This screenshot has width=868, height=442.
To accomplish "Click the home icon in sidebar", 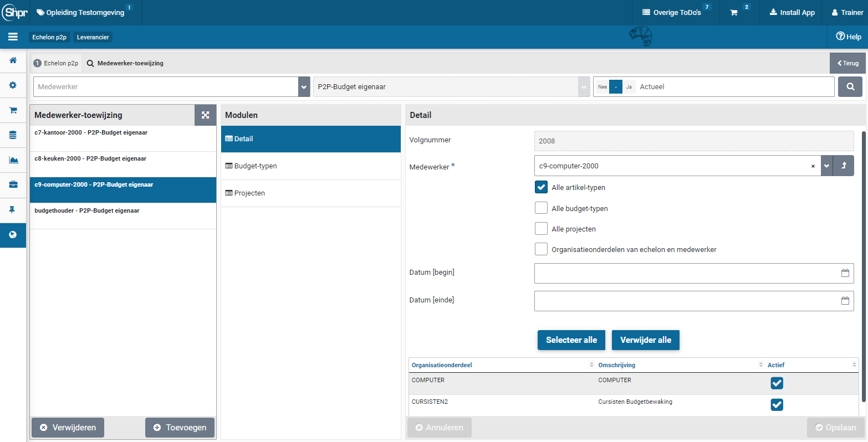I will [13, 60].
